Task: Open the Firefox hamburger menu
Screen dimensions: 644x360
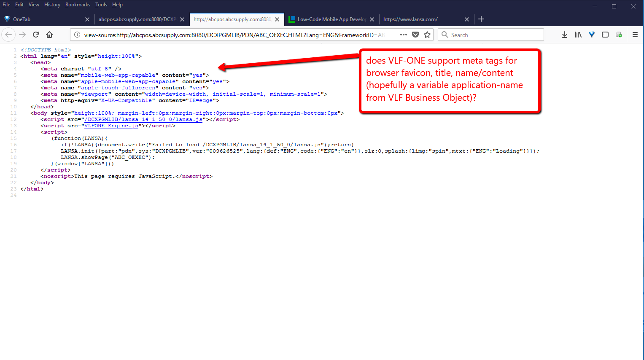Action: 635,35
